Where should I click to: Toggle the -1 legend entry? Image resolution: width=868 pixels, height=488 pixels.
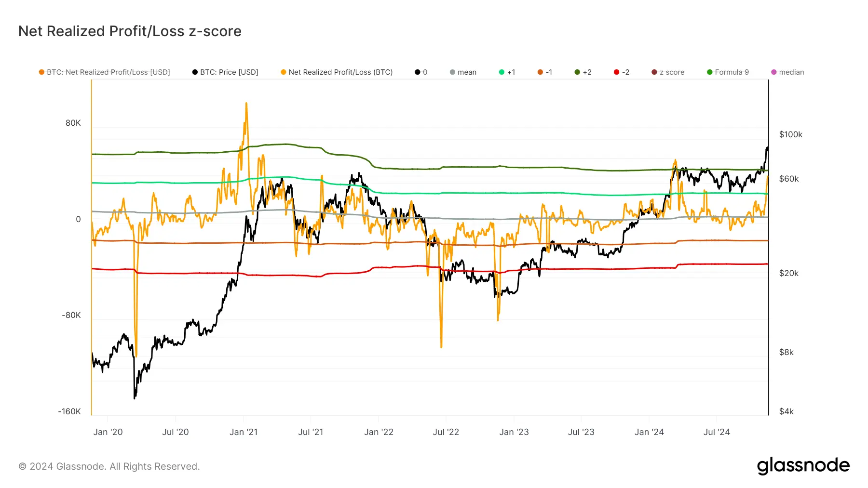[545, 72]
